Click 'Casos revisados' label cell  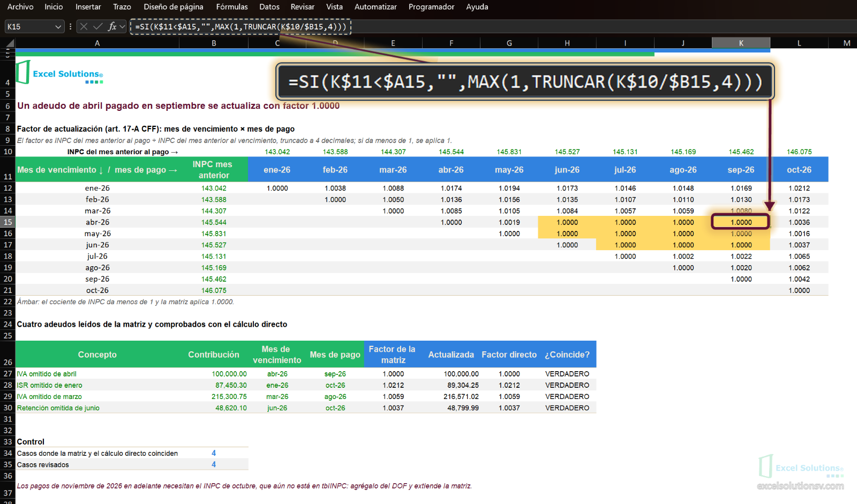click(97, 464)
